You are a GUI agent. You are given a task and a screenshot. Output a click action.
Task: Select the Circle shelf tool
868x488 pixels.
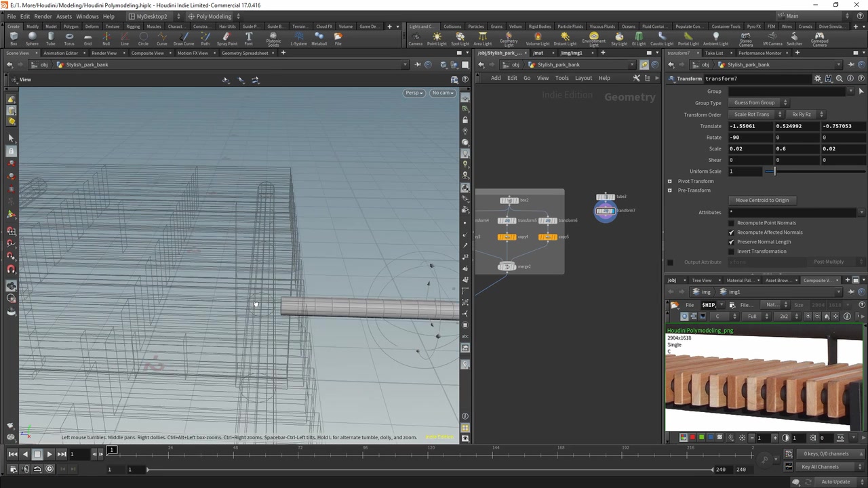pyautogui.click(x=143, y=39)
